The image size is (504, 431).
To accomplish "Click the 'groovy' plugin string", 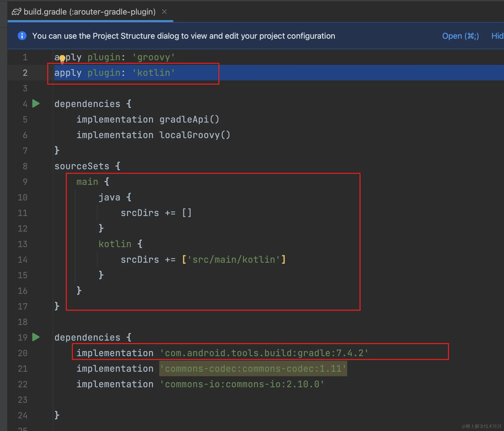I will [153, 57].
